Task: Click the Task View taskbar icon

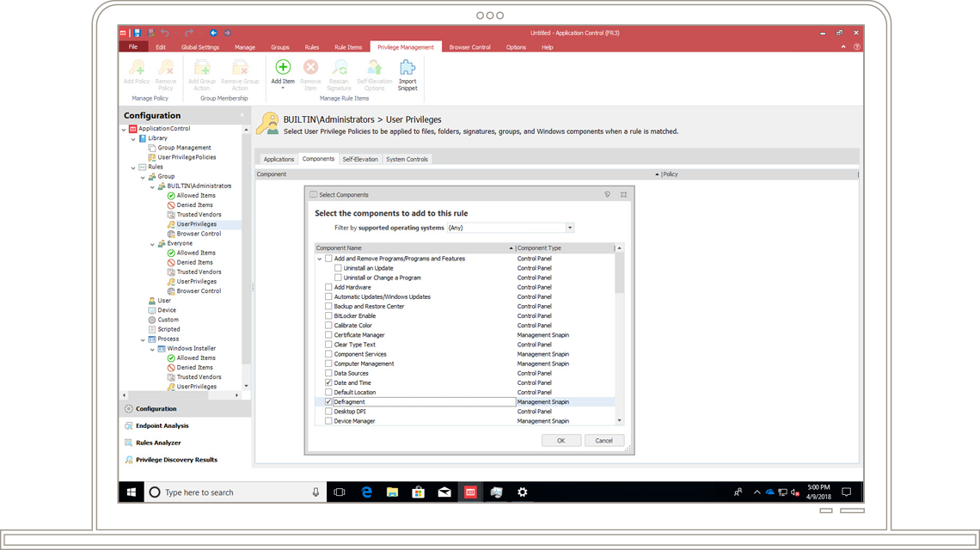Action: (340, 492)
